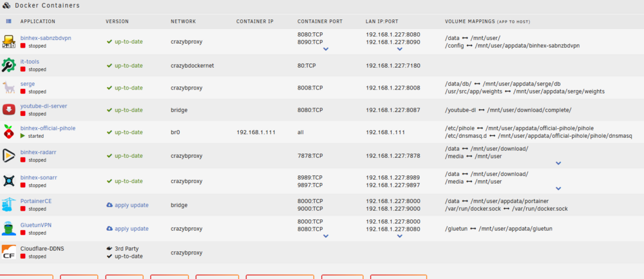Expand volume mappings for binhex-sonarr

(x=558, y=189)
